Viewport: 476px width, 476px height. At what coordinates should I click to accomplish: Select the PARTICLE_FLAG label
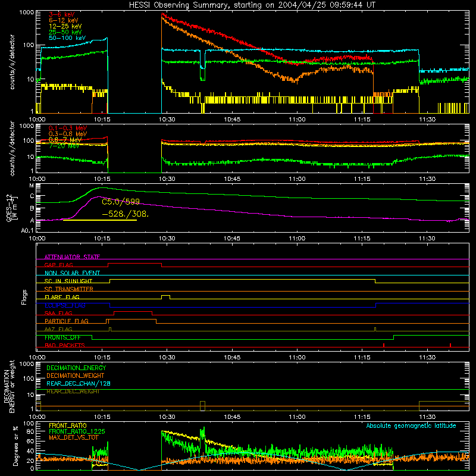(x=67, y=321)
